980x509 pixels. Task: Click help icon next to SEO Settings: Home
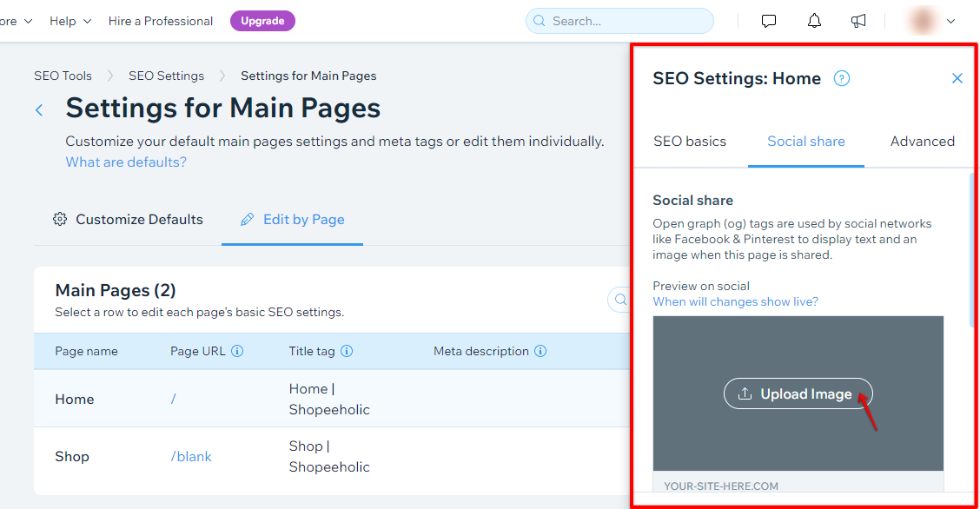click(841, 78)
